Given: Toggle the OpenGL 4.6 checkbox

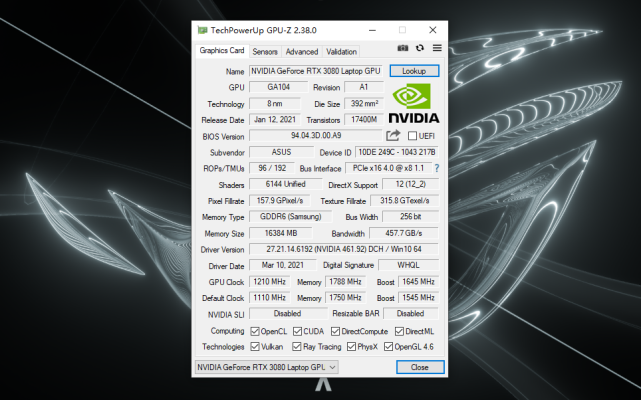Looking at the screenshot, I should click(388, 346).
